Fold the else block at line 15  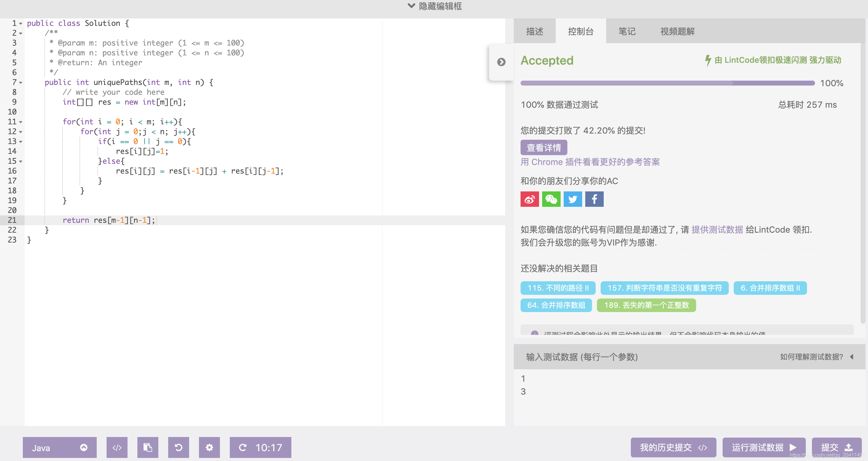click(x=21, y=161)
